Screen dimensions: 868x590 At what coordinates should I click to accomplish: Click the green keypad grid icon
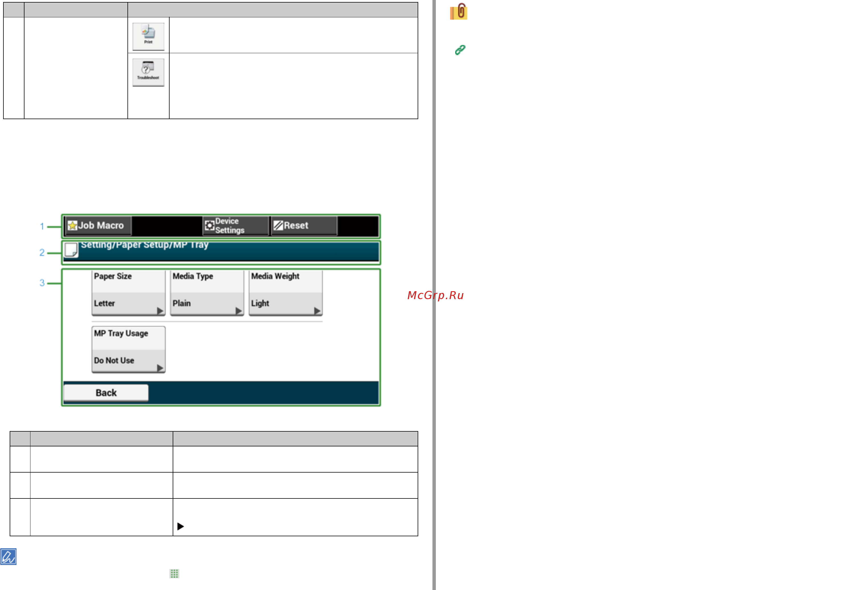pos(174,574)
